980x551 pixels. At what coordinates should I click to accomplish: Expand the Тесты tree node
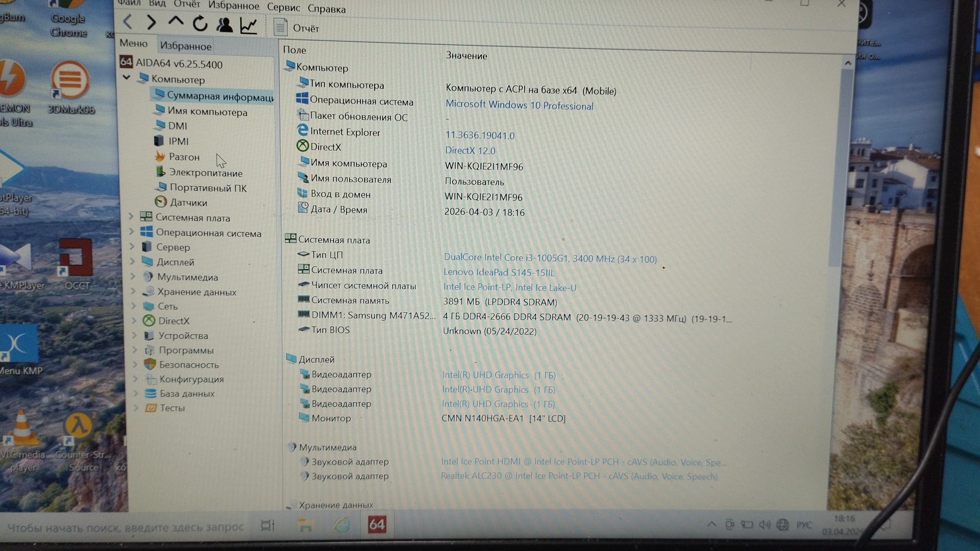136,408
